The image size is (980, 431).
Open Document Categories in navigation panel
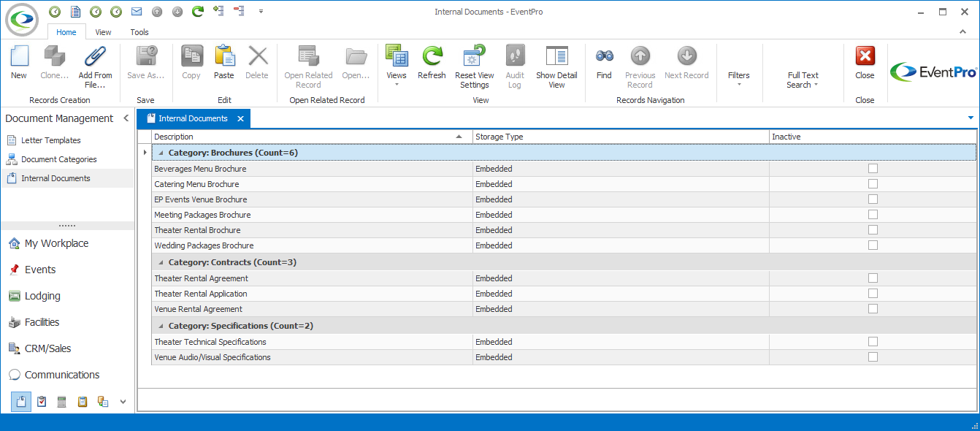58,159
